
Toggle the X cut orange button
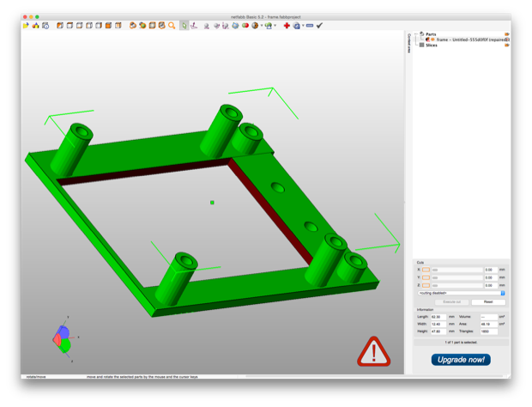(426, 270)
